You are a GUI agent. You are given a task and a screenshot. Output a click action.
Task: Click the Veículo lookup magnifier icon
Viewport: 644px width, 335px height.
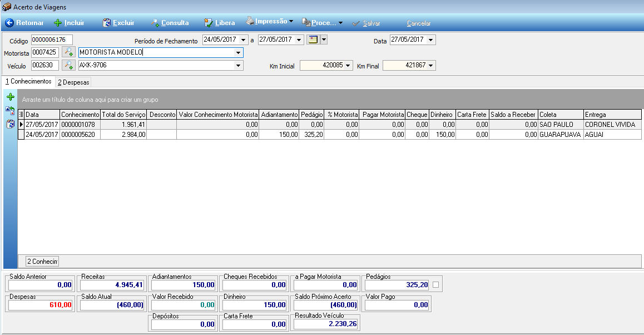pos(68,65)
